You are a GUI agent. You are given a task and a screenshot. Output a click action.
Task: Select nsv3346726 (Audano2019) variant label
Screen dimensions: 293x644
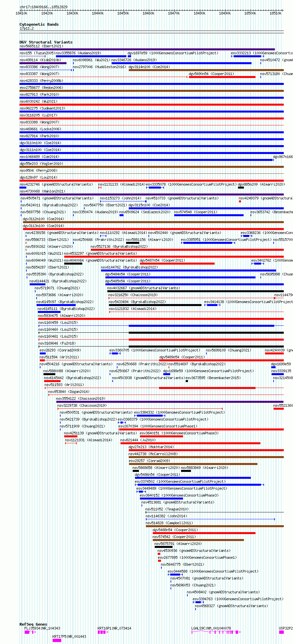134,60
